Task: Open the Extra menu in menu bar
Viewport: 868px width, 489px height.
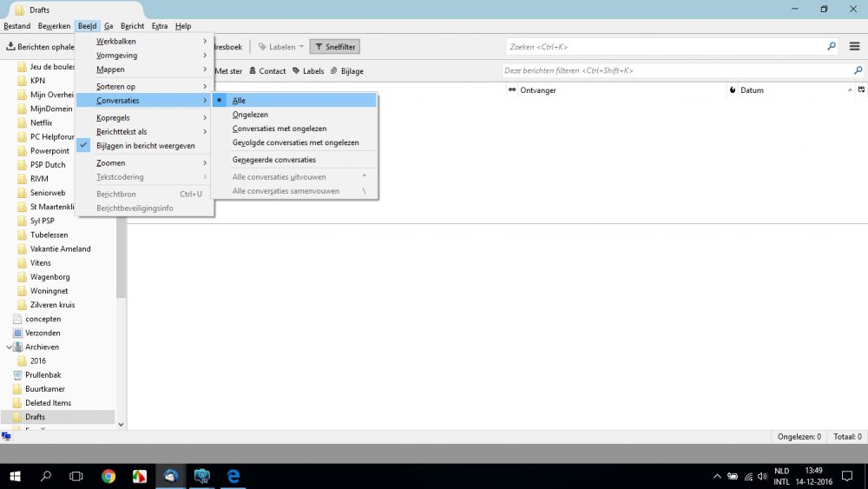Action: (159, 26)
